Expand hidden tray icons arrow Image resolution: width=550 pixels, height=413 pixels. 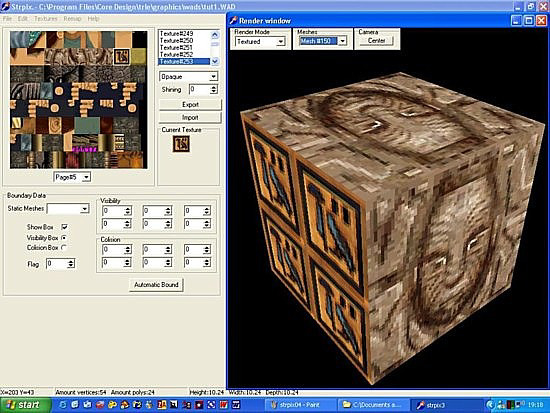point(490,405)
